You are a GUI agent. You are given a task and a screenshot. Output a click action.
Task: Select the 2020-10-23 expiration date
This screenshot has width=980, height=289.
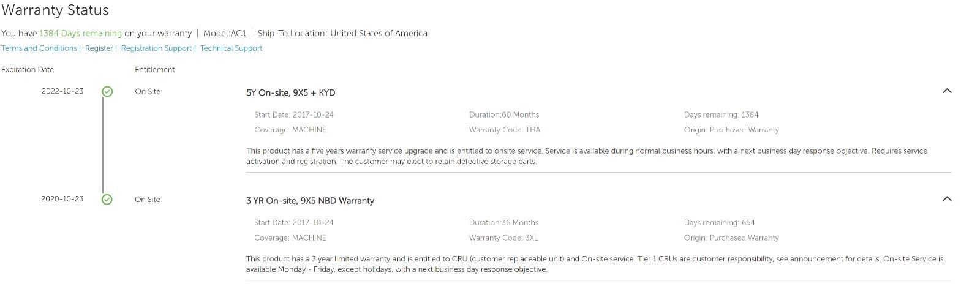tap(62, 199)
